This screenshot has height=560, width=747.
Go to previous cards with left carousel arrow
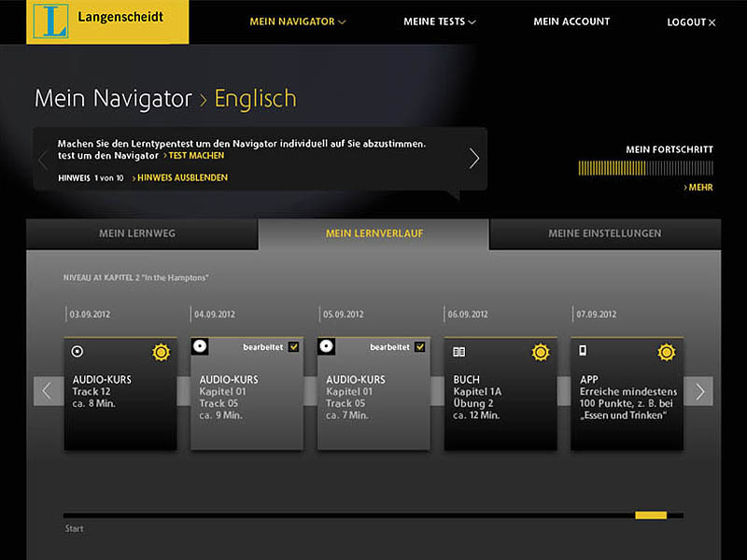49,391
